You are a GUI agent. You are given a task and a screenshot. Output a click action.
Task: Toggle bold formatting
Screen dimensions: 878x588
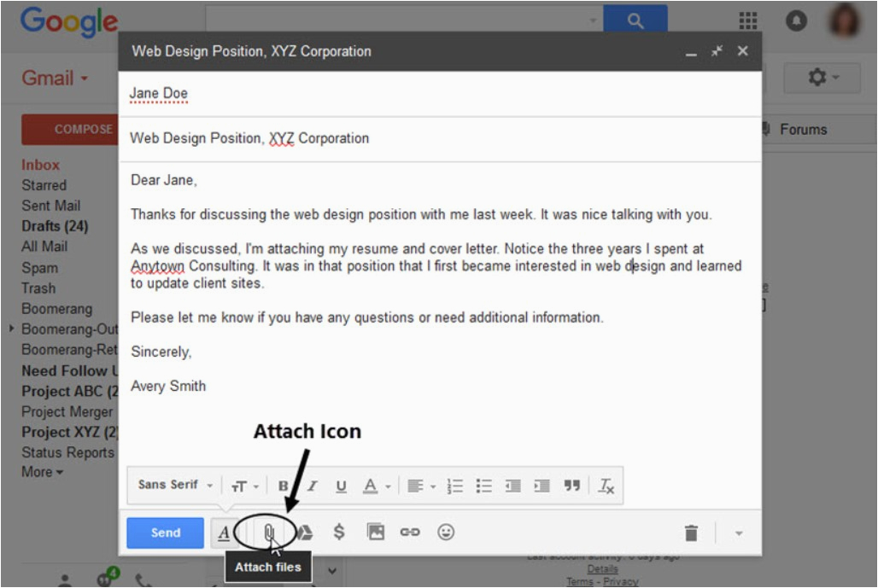[283, 486]
